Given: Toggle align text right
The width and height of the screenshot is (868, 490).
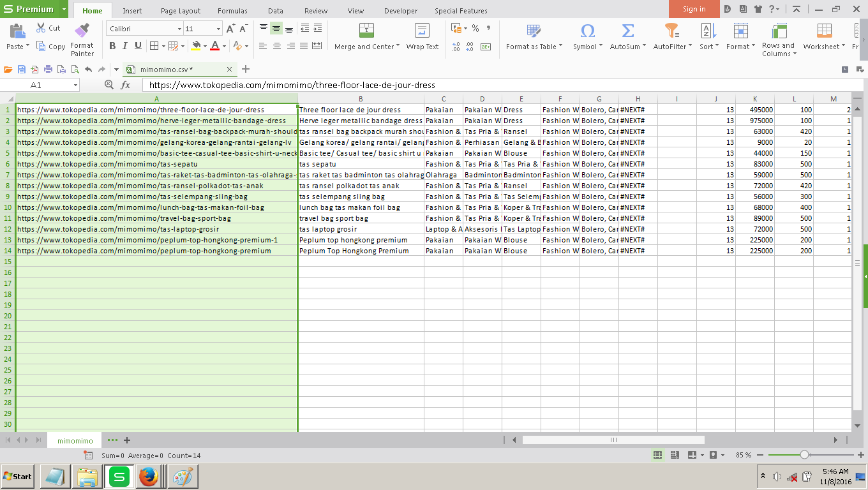Looking at the screenshot, I should click(x=291, y=46).
